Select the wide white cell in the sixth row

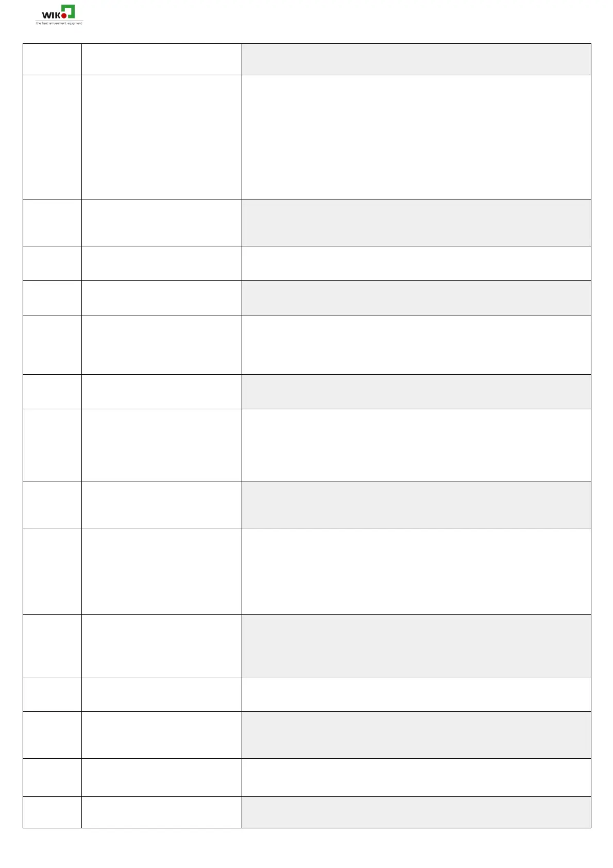coord(416,345)
